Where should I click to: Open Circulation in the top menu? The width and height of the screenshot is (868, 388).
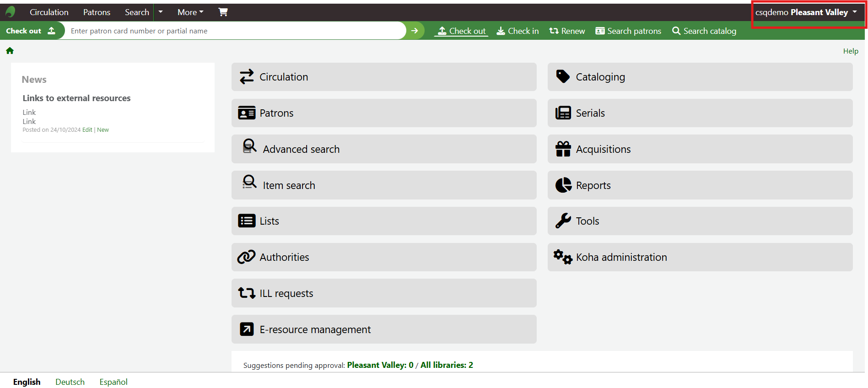(x=49, y=12)
